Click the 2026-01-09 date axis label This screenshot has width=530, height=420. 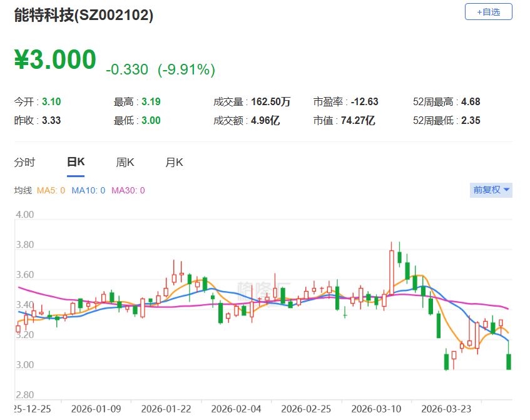[96, 409]
